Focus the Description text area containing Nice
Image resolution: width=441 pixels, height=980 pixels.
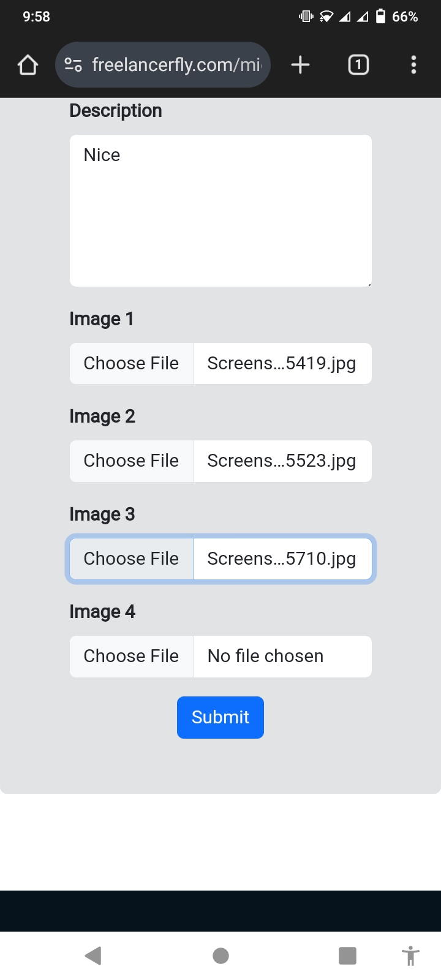pos(221,211)
